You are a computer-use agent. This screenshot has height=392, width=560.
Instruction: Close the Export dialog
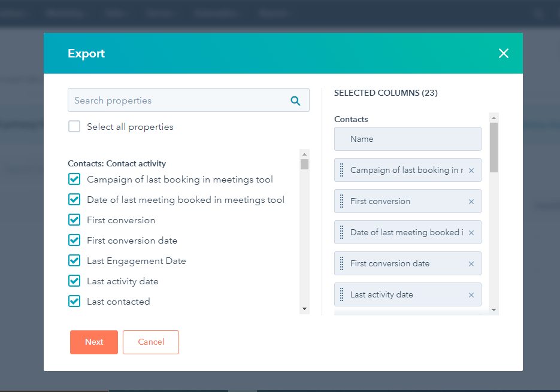[x=503, y=53]
